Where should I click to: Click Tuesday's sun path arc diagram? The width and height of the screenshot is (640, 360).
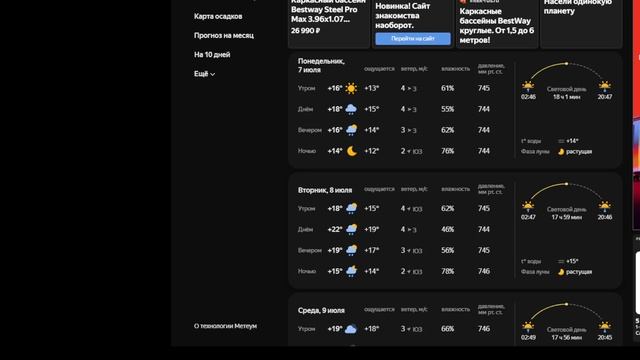point(567,191)
